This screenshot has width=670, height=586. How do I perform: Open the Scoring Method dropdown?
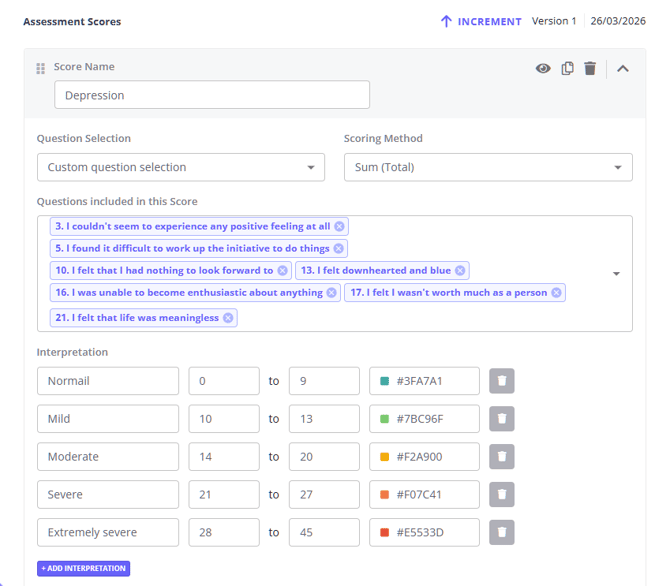[x=488, y=167]
